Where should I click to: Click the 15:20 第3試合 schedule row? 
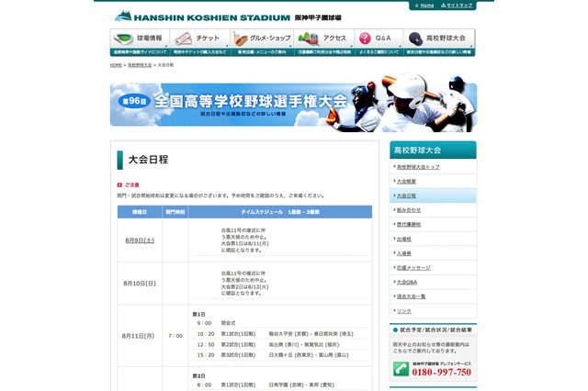[x=279, y=355]
